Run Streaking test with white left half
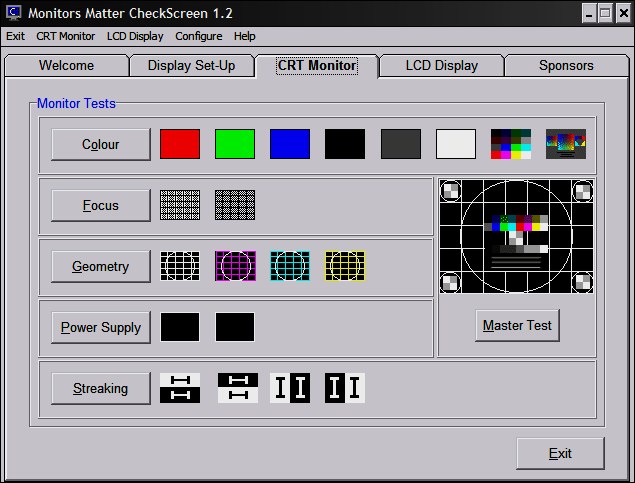 click(x=290, y=388)
